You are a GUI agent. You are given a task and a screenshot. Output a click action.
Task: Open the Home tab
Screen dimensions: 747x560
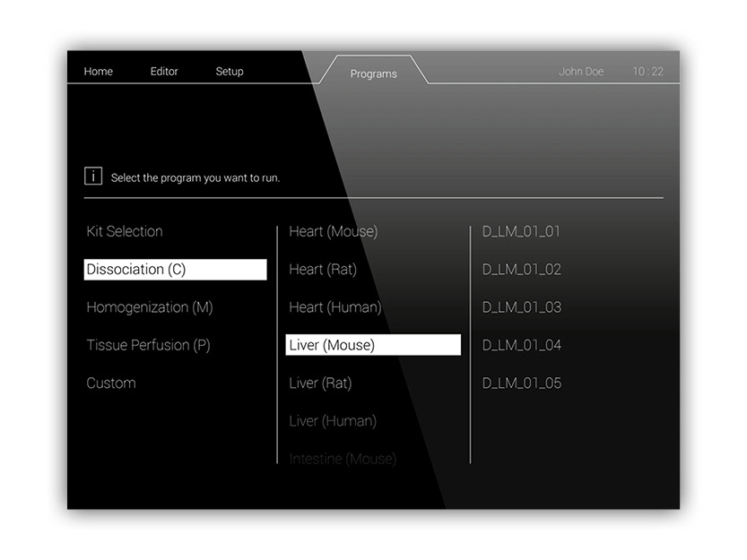[98, 72]
